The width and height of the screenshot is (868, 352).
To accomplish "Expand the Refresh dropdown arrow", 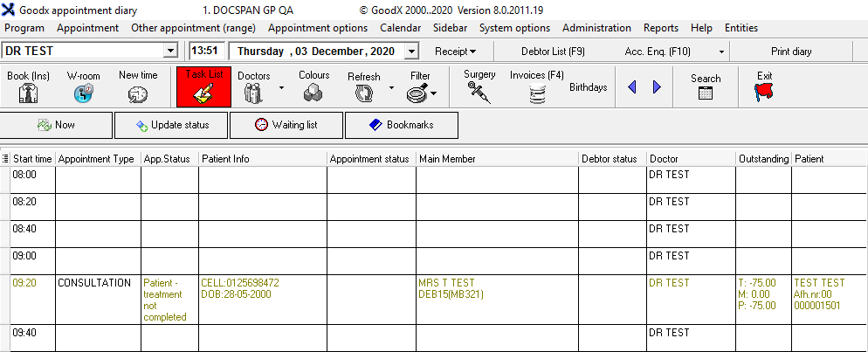I will (x=391, y=88).
